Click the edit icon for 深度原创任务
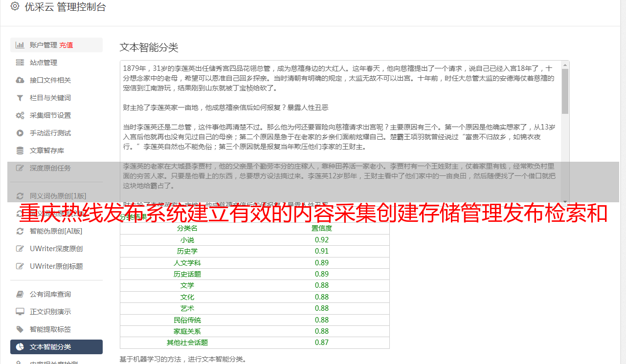This screenshot has height=364, width=626. click(20, 168)
